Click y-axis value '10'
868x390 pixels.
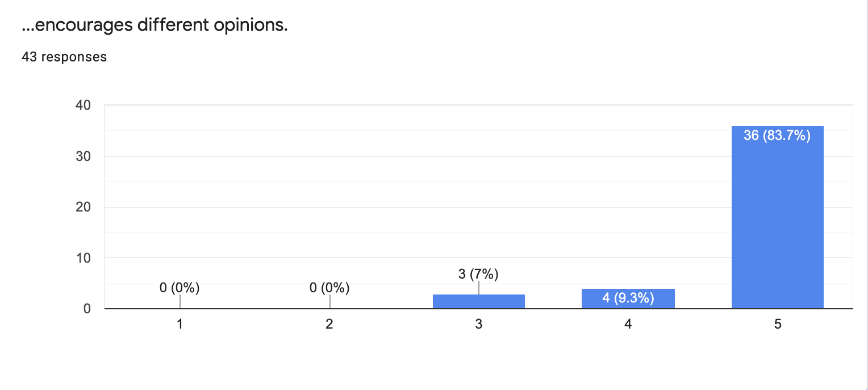pyautogui.click(x=83, y=258)
